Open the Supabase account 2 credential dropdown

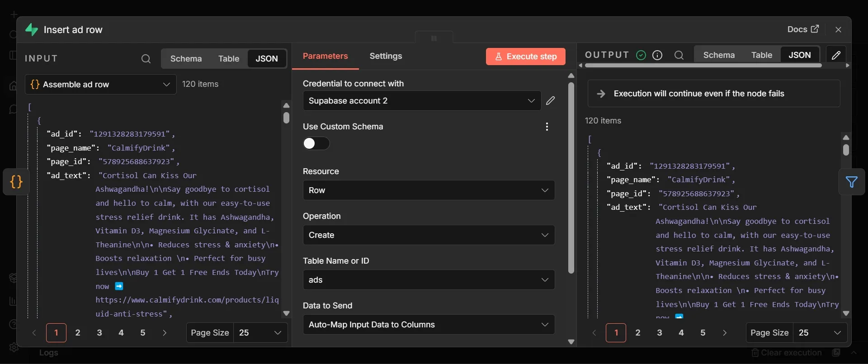tap(422, 101)
